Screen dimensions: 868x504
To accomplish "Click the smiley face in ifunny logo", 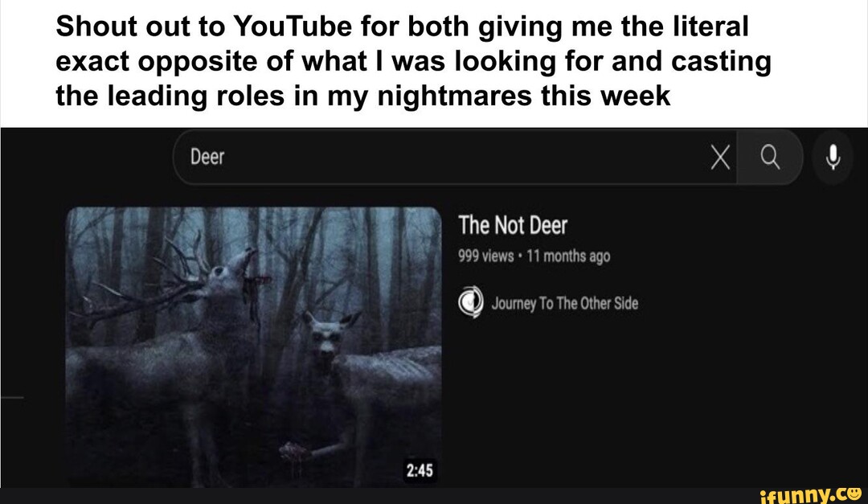I will tap(854, 492).
